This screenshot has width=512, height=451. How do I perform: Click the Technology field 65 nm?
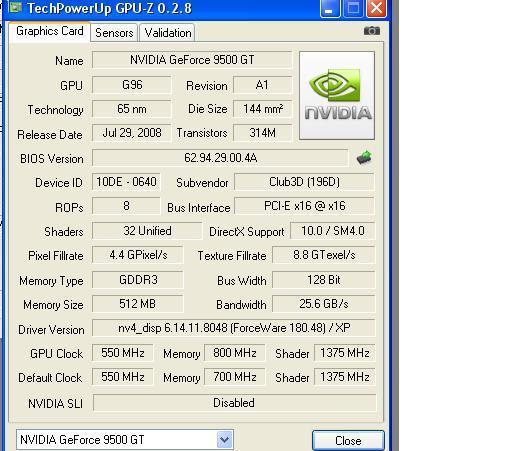coord(132,109)
